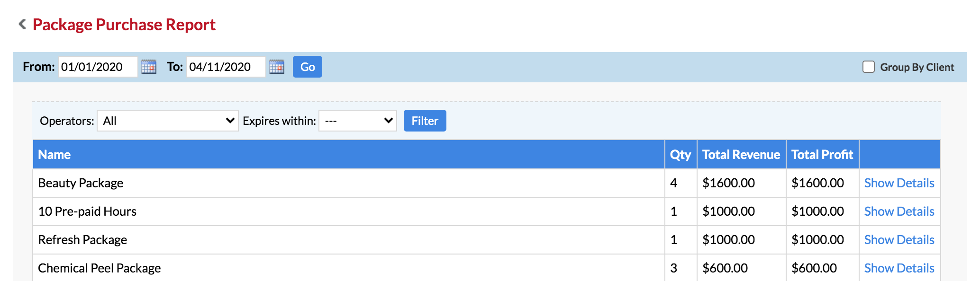Click inside the To date field
Viewport: 980px width, 281px height.
click(x=226, y=67)
